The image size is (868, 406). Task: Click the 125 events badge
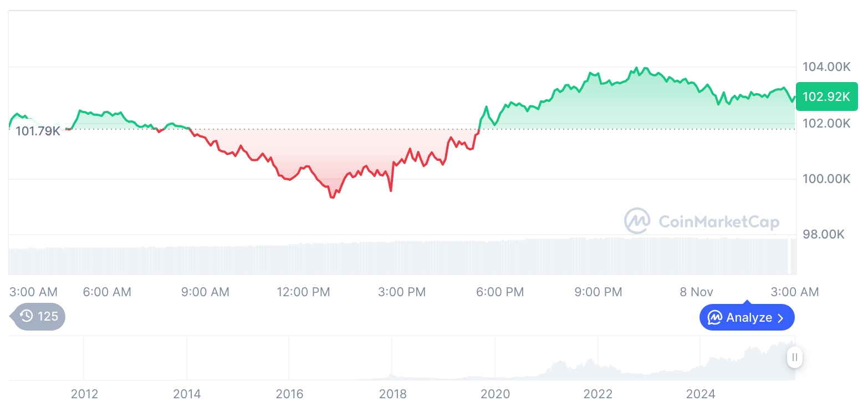39,317
